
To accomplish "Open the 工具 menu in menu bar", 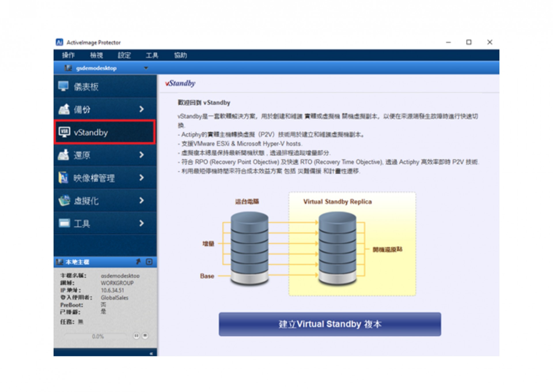I will [x=152, y=55].
